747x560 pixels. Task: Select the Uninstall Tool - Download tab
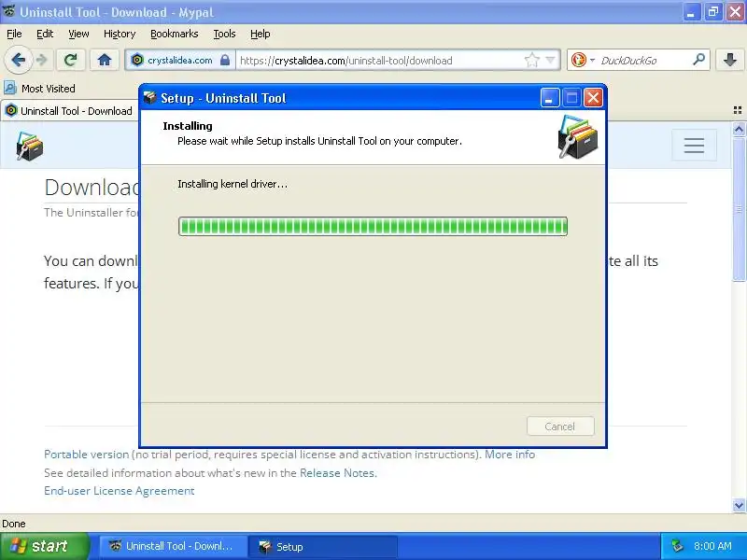pos(69,111)
